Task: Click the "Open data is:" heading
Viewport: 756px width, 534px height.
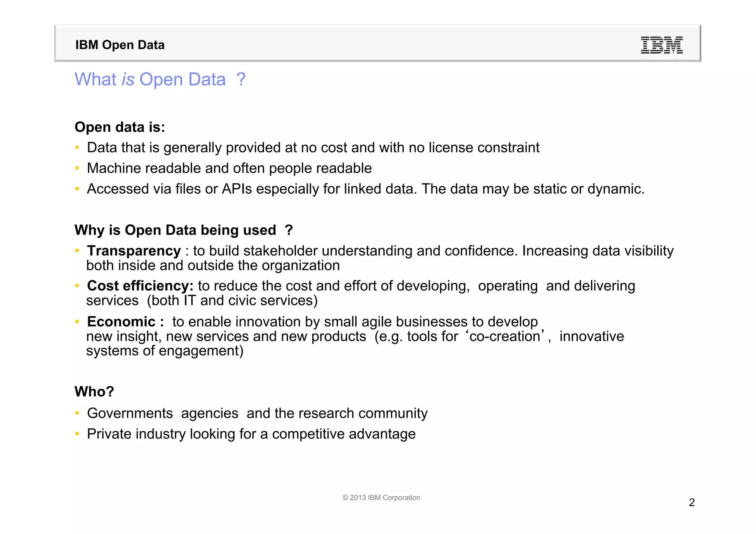Action: click(120, 127)
